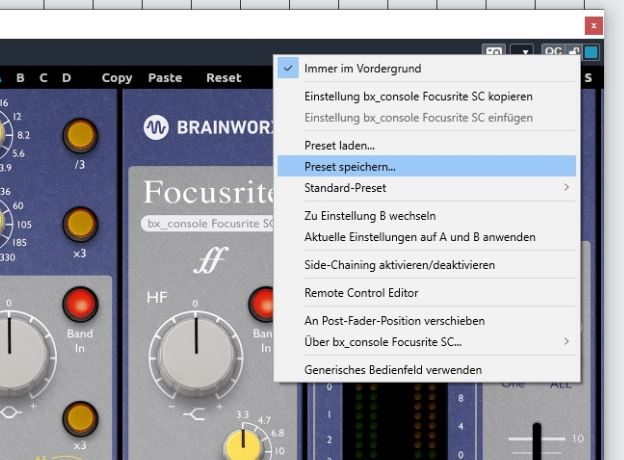
Task: Close the plugin window with red X
Action: pos(594,26)
